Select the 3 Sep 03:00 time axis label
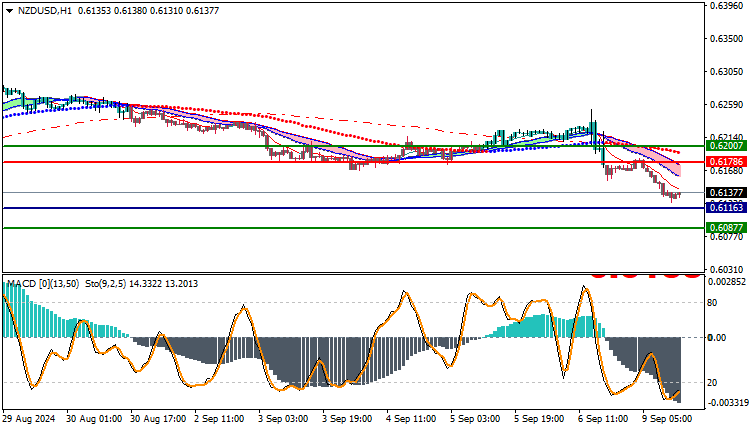 (x=284, y=419)
